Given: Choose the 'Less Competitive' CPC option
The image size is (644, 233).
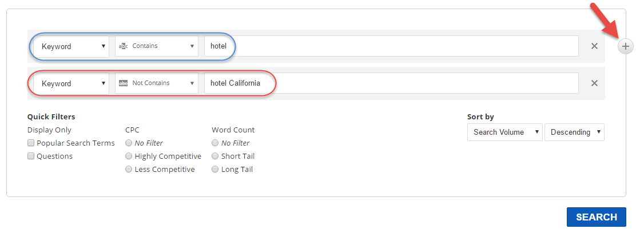Looking at the screenshot, I should click(129, 170).
